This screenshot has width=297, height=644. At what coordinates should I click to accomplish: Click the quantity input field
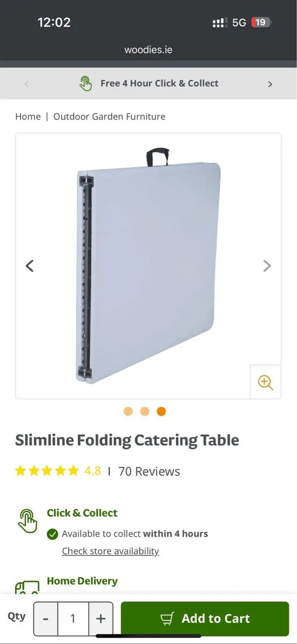(x=73, y=619)
